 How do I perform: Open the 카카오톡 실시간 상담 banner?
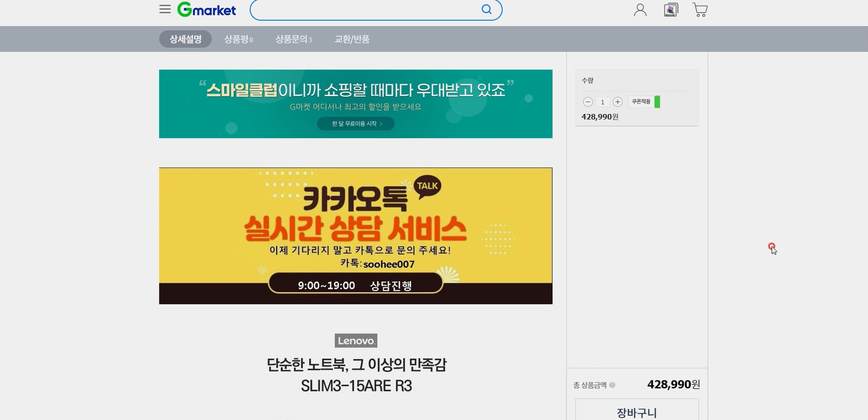(x=355, y=236)
